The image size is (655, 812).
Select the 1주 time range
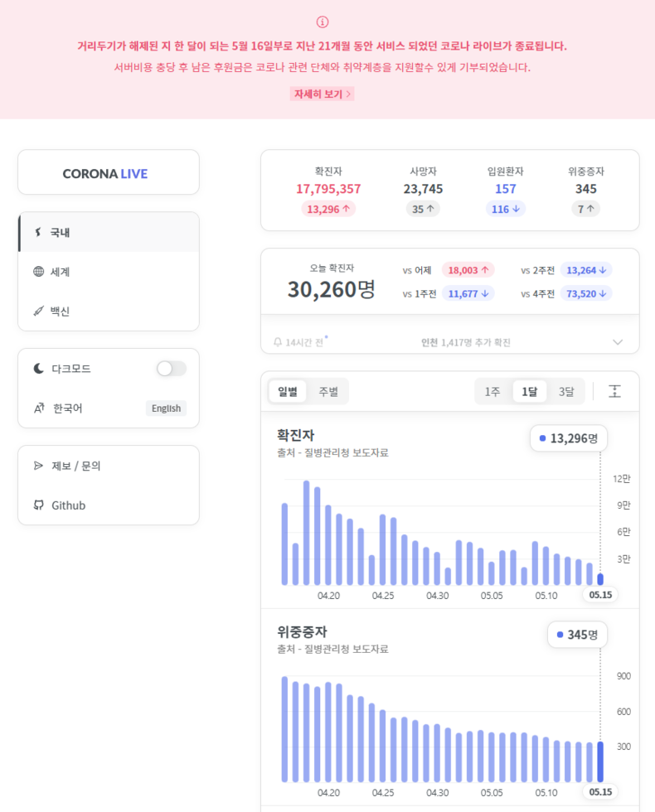(492, 391)
